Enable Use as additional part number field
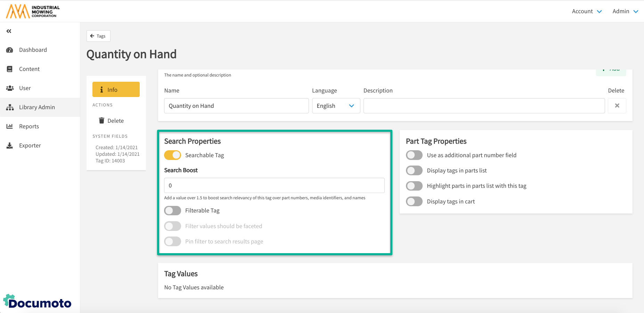The image size is (644, 313). (414, 155)
